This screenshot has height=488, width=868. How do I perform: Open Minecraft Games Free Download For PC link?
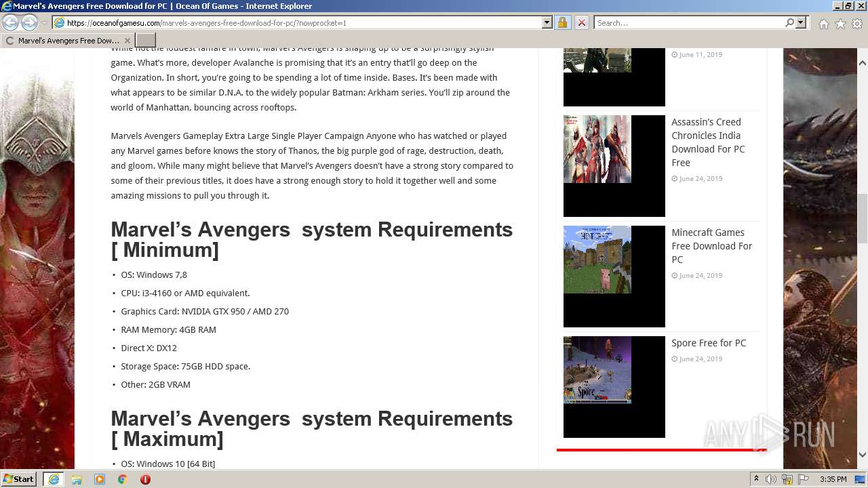[x=711, y=246]
